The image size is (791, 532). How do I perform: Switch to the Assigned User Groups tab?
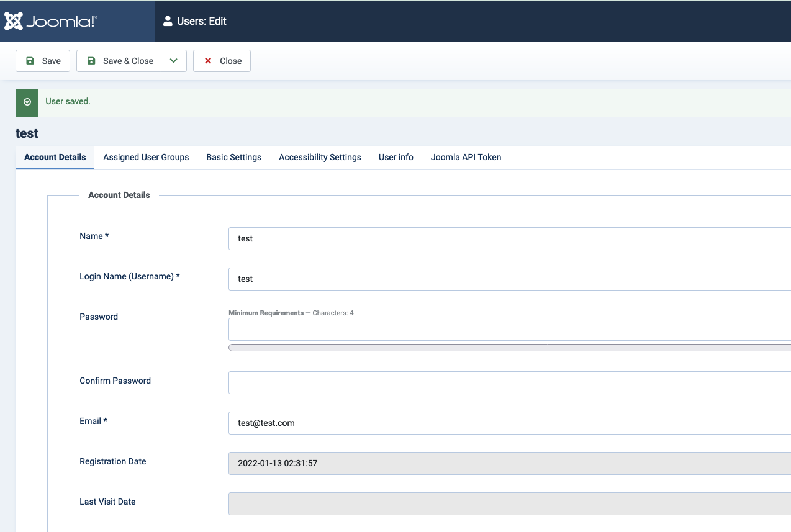(x=146, y=157)
